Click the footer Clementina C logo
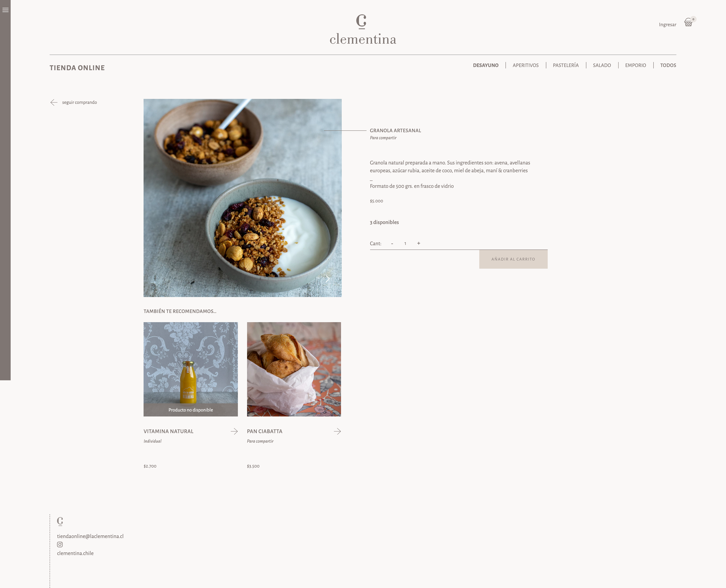This screenshot has height=588, width=726. [x=60, y=521]
